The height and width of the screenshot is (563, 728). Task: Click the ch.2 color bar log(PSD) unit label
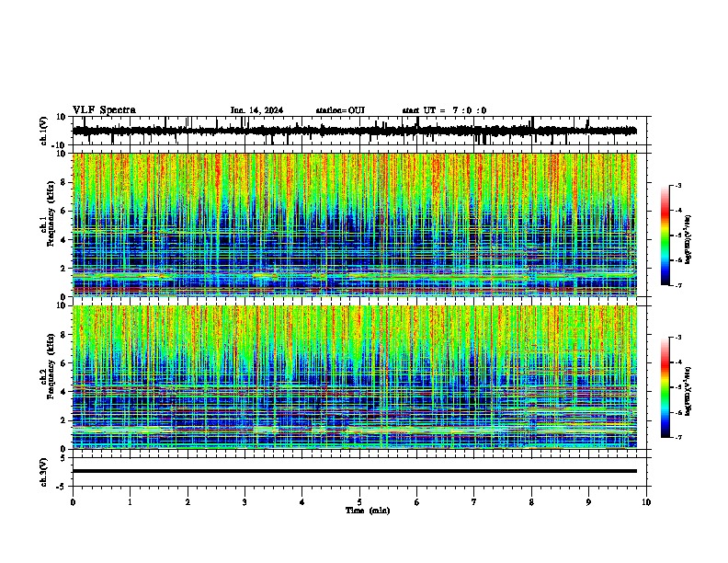688,391
